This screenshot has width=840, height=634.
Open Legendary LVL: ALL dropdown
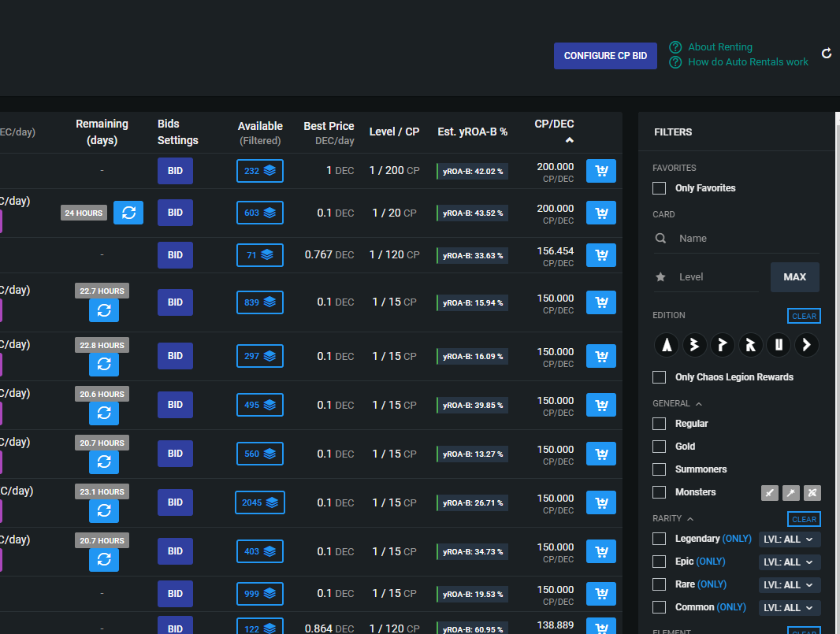[789, 539]
